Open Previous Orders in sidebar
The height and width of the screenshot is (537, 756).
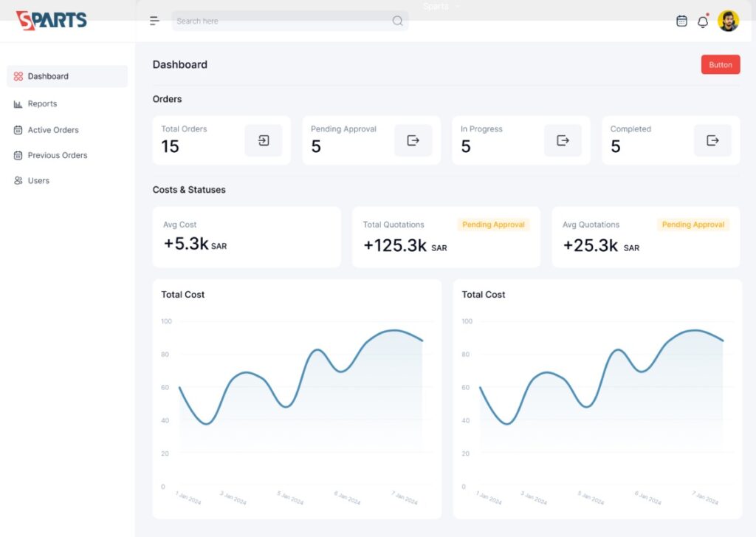click(x=58, y=155)
